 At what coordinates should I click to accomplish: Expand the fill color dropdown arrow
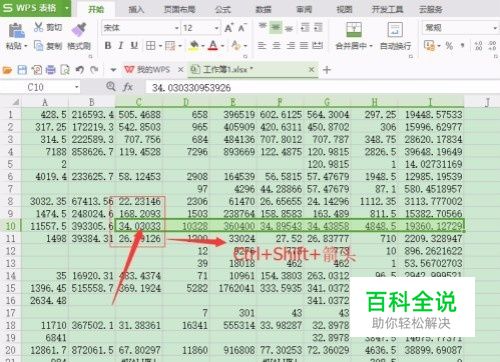point(203,46)
